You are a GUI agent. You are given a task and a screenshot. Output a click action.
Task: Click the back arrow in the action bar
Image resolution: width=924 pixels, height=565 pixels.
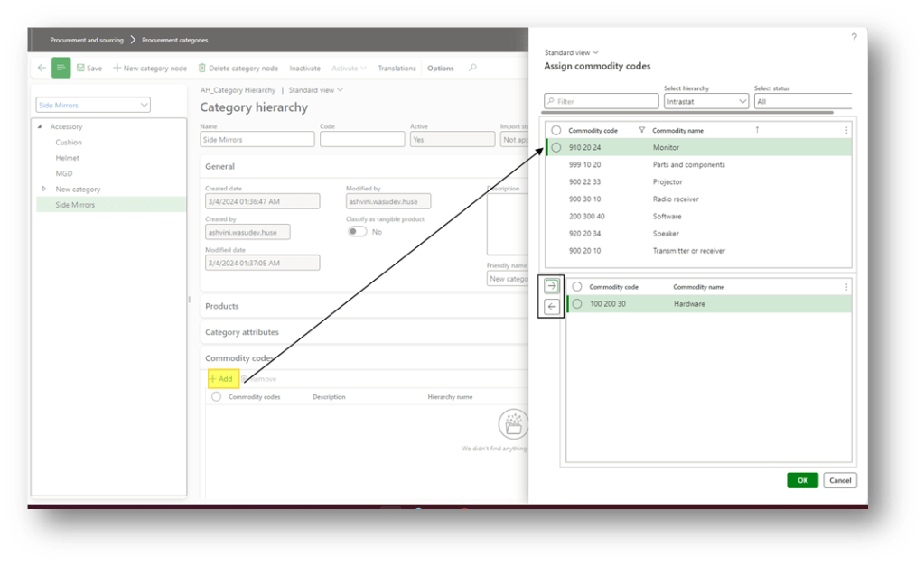42,68
